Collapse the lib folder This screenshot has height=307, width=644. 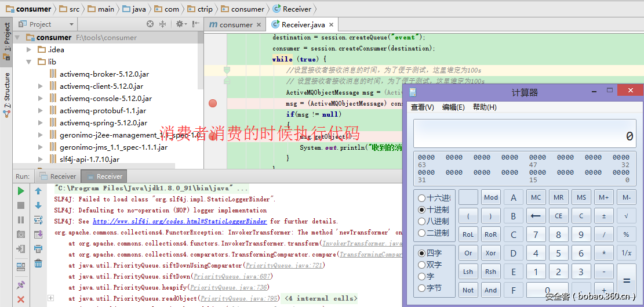[28, 62]
